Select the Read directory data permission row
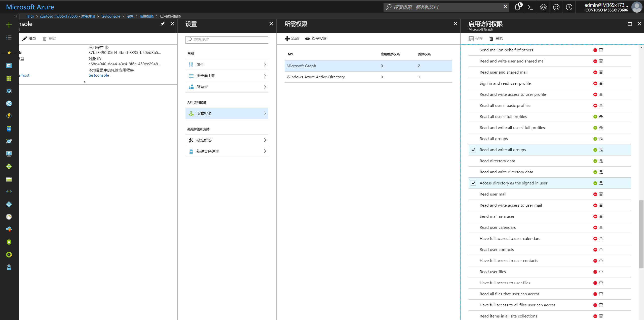The image size is (644, 320). pos(497,161)
